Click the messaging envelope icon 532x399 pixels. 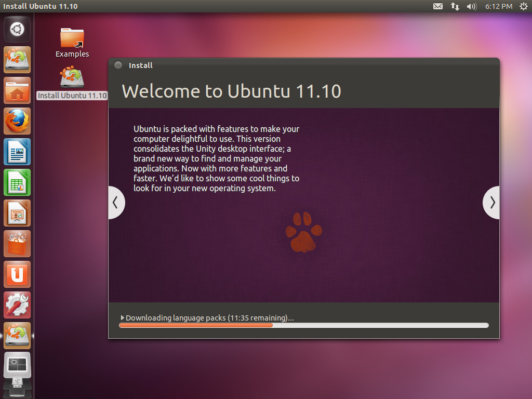point(438,7)
